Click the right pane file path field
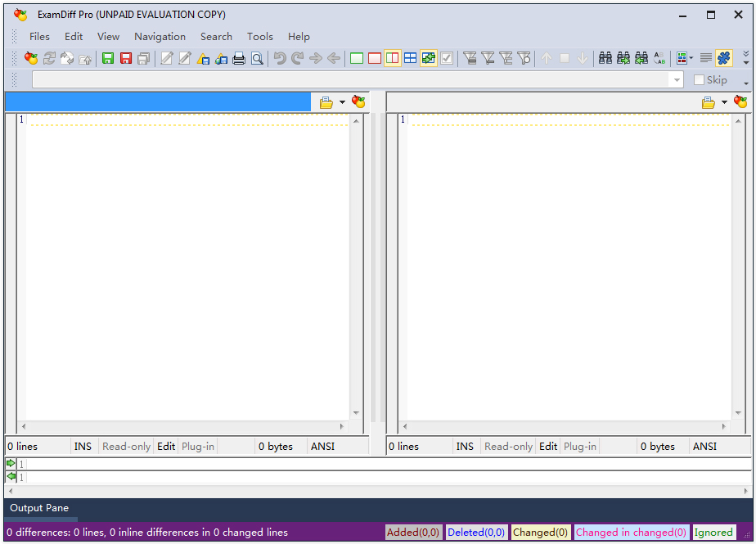Image resolution: width=756 pixels, height=544 pixels. [x=540, y=102]
